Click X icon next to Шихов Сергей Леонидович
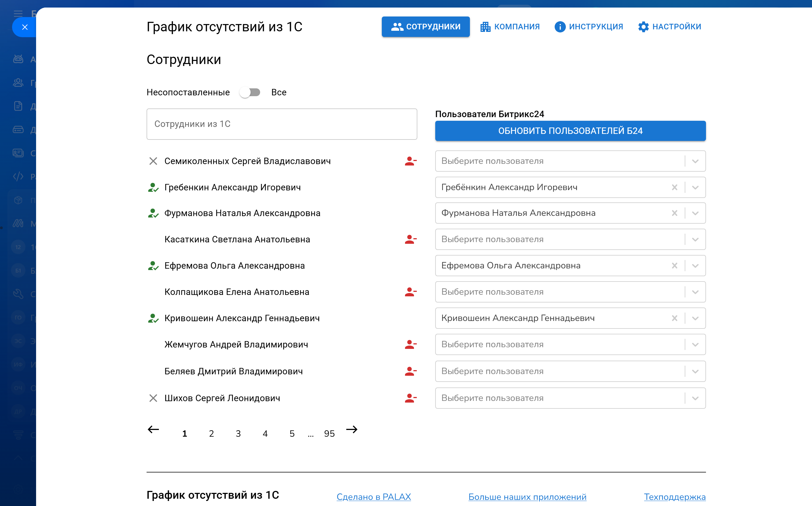 tap(153, 398)
